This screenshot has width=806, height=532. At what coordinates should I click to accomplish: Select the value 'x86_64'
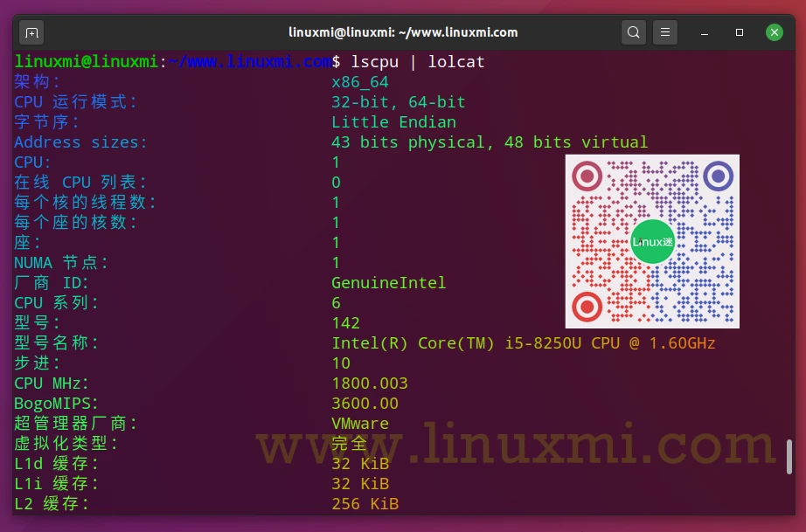click(360, 82)
